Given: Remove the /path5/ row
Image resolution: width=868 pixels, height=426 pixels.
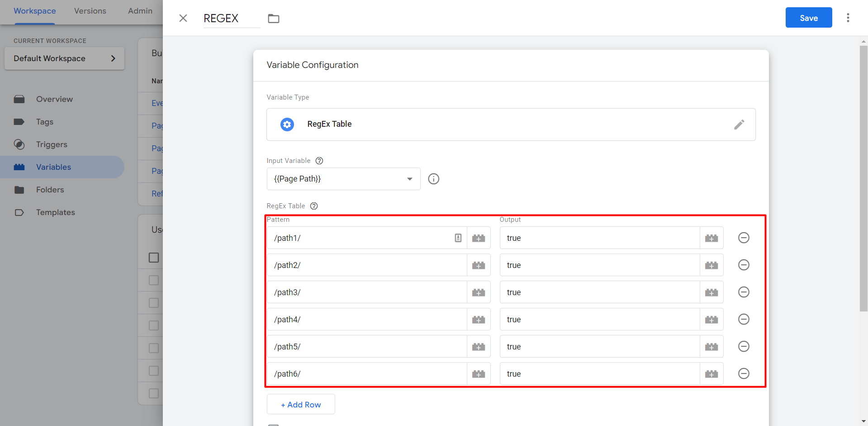Looking at the screenshot, I should coord(744,346).
